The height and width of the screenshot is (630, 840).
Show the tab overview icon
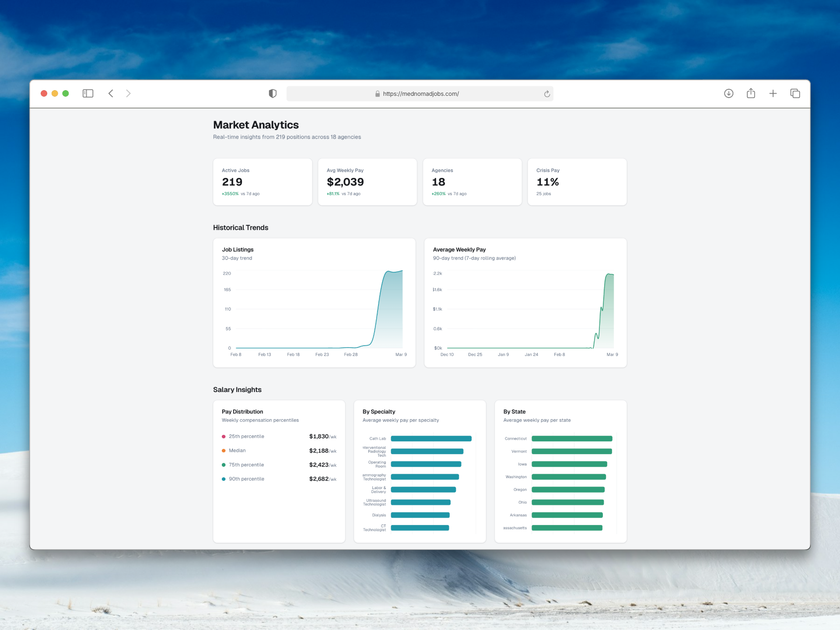tap(795, 93)
